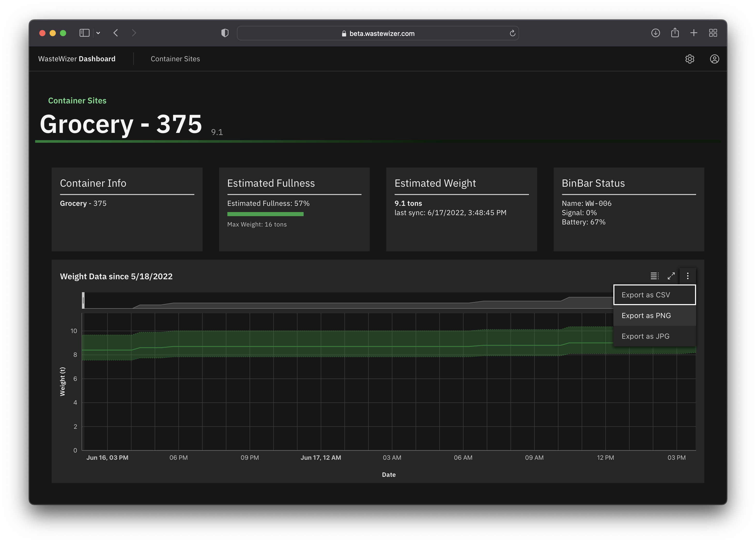Select 'last sync: 6/17/2022, 3:48:45 PM'
The width and height of the screenshot is (756, 543).
pyautogui.click(x=450, y=213)
